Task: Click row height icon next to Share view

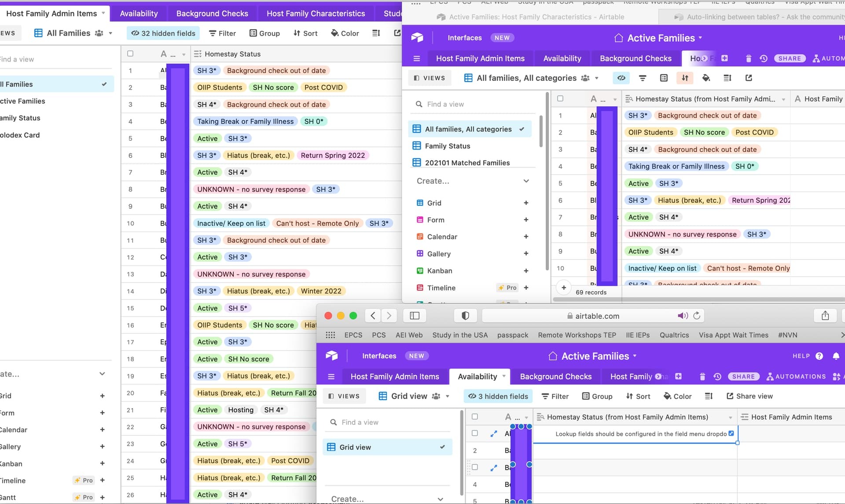Action: pyautogui.click(x=709, y=396)
